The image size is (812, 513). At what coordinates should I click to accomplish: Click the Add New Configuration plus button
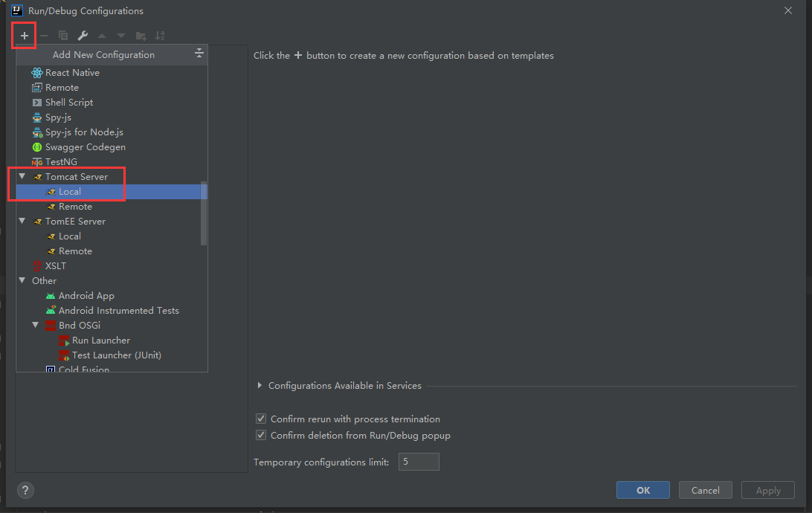pyautogui.click(x=24, y=36)
